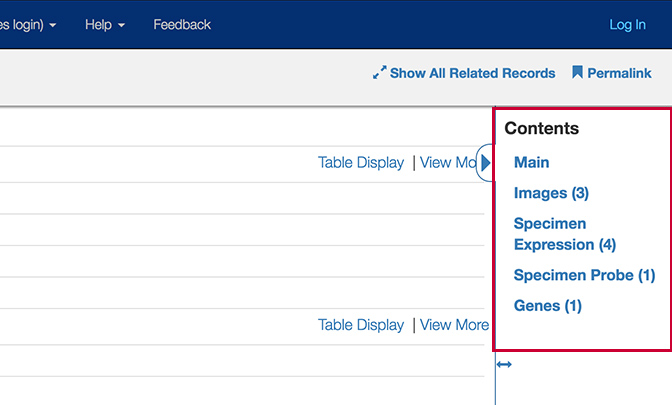Jump to the Main section
Viewport: 672px width, 405px height.
point(531,162)
